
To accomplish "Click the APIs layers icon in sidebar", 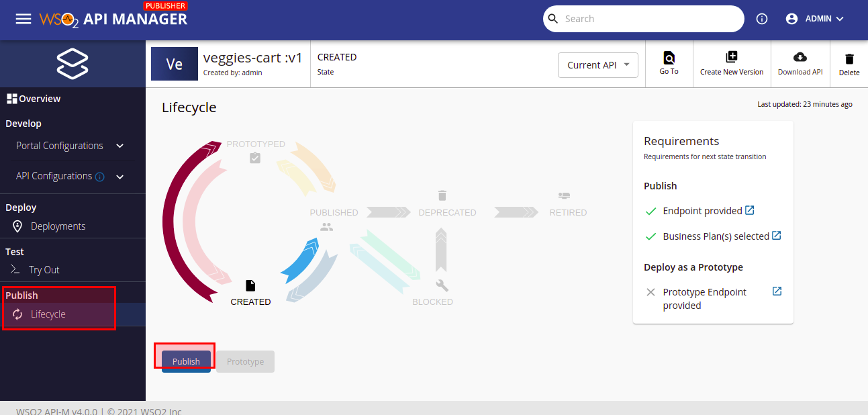I will (x=73, y=64).
